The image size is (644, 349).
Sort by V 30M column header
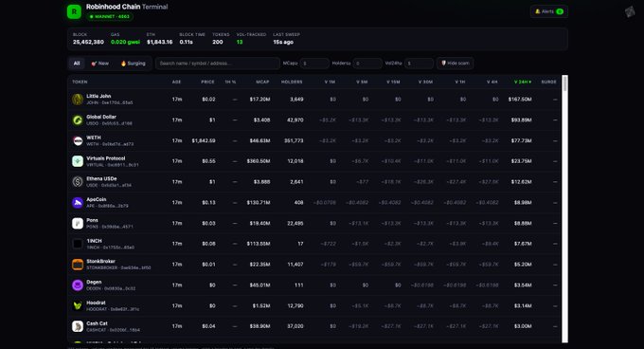click(x=425, y=82)
